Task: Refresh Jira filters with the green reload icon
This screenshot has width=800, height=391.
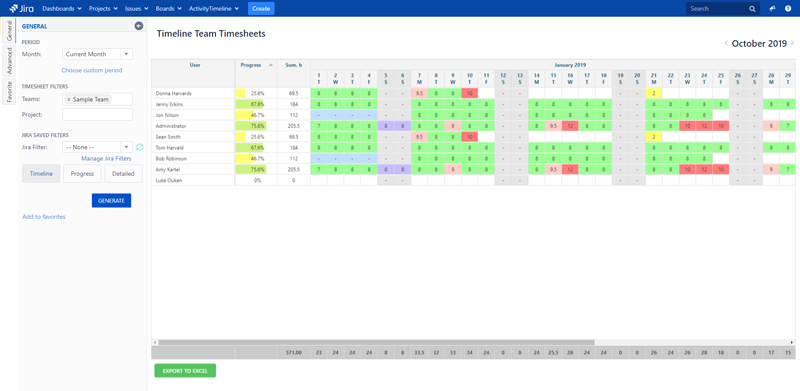Action: (139, 147)
